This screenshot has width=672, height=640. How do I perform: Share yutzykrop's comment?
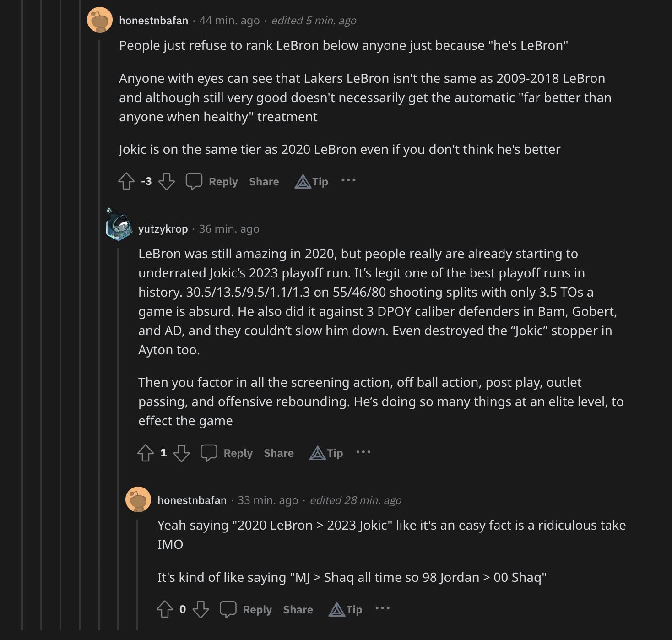[278, 453]
